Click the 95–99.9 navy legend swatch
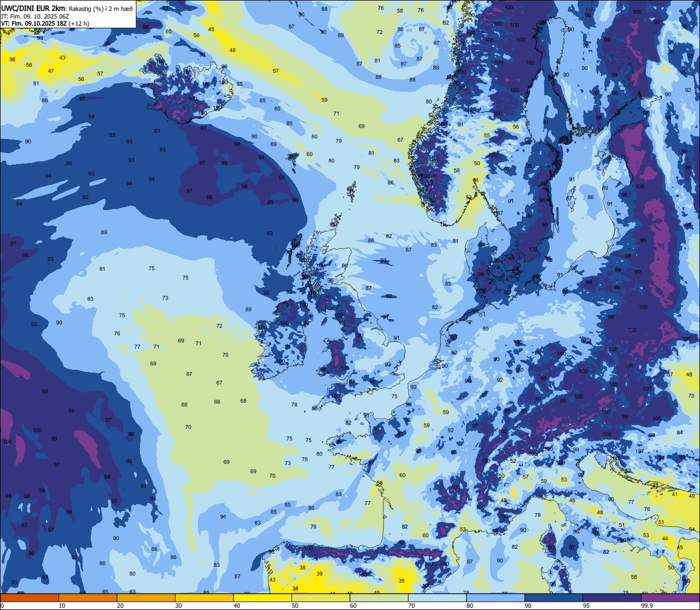This screenshot has height=610, width=700. (x=612, y=597)
